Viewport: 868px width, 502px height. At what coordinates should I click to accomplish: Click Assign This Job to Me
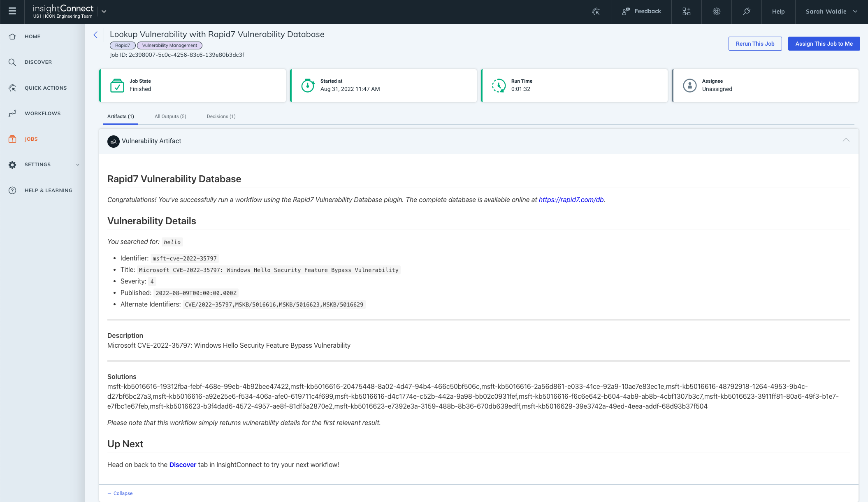coord(824,44)
